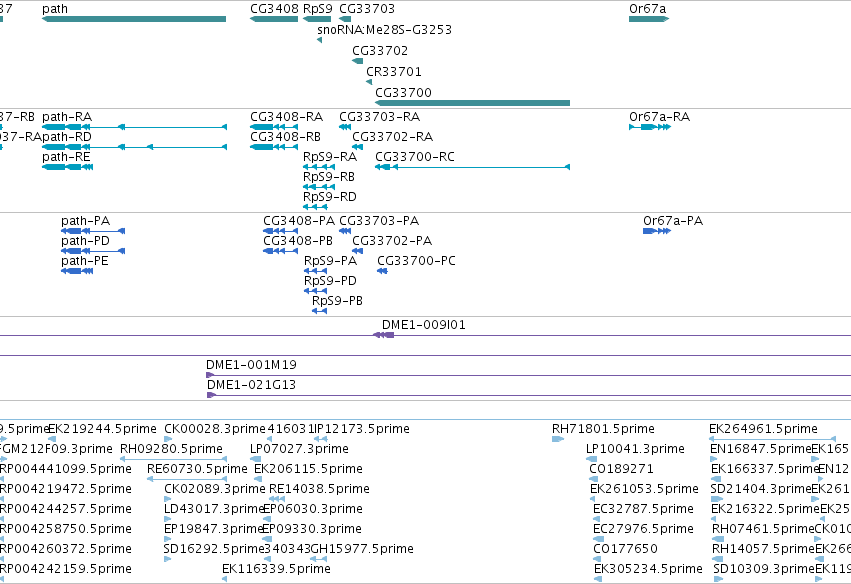This screenshot has height=584, width=851.
Task: Click the CG33702 gene label
Action: [380, 50]
